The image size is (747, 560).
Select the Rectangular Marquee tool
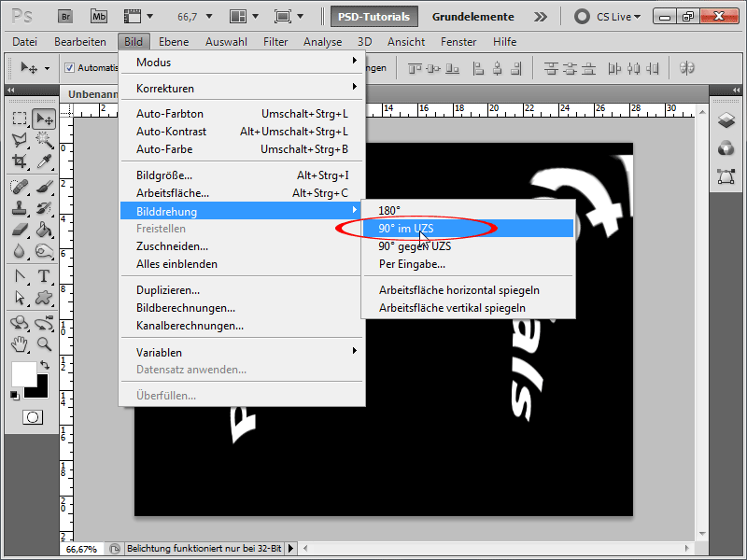click(19, 119)
